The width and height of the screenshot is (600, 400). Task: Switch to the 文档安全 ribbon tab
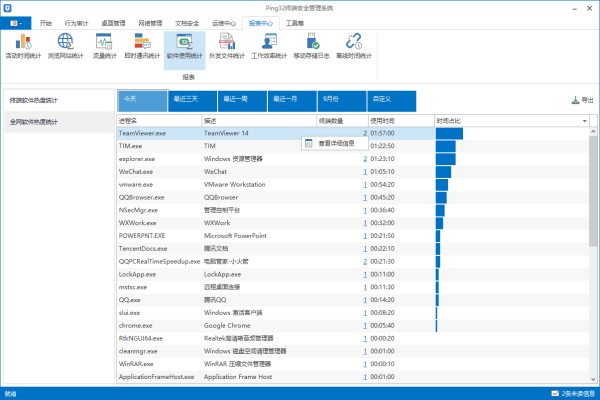click(x=187, y=23)
